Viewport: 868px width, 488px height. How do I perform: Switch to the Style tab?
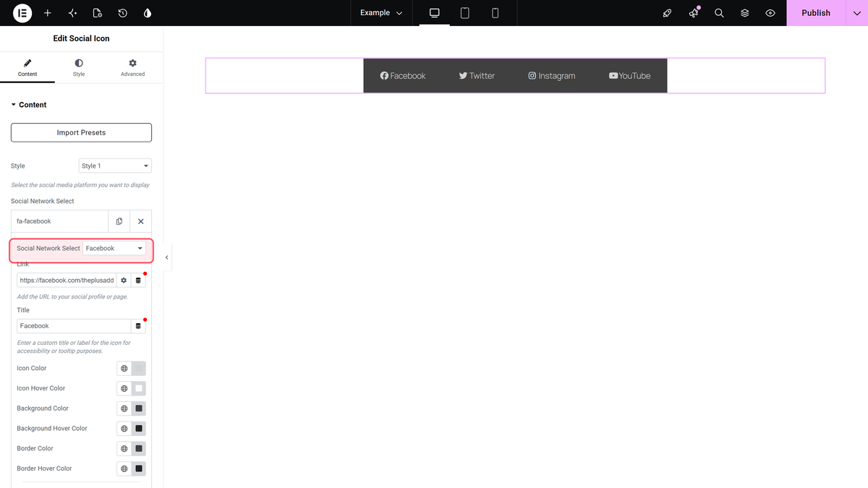pyautogui.click(x=79, y=68)
